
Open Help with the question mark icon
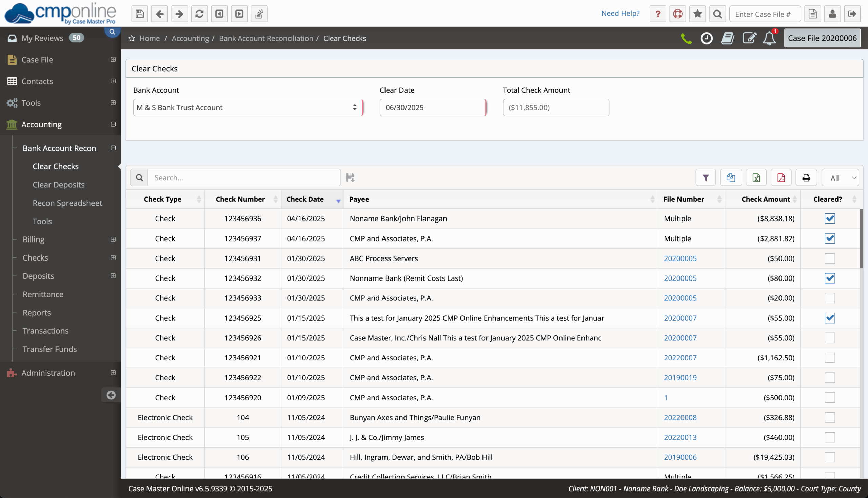657,14
